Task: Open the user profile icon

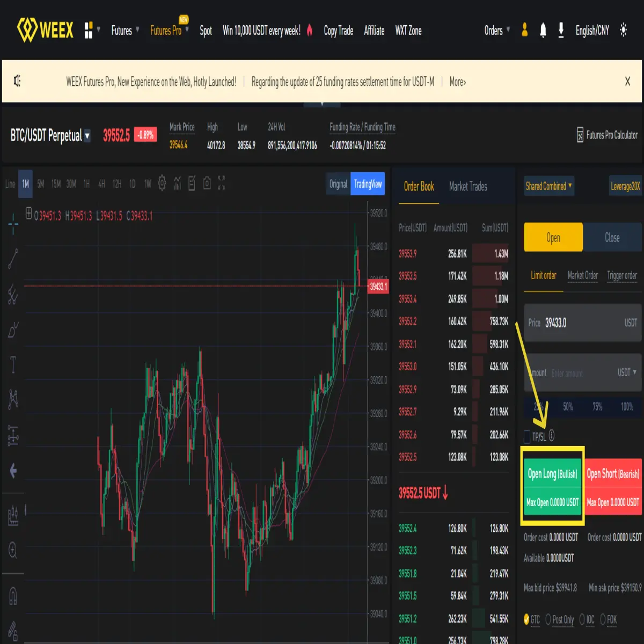Action: (x=525, y=30)
